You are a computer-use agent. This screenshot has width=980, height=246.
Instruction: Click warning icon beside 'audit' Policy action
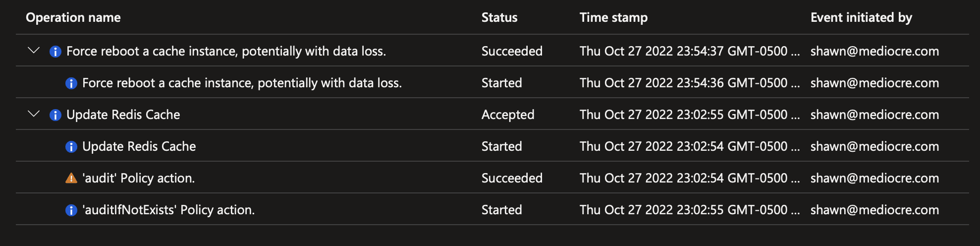[71, 178]
